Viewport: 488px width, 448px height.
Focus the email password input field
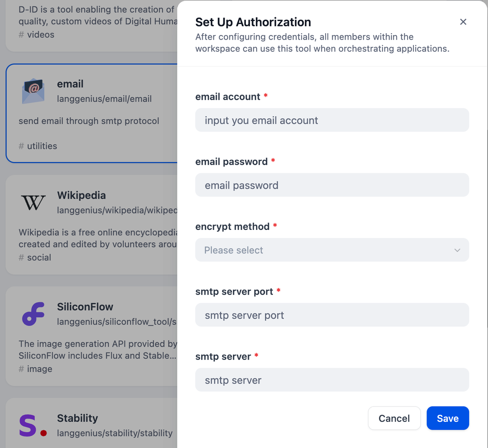click(x=332, y=185)
